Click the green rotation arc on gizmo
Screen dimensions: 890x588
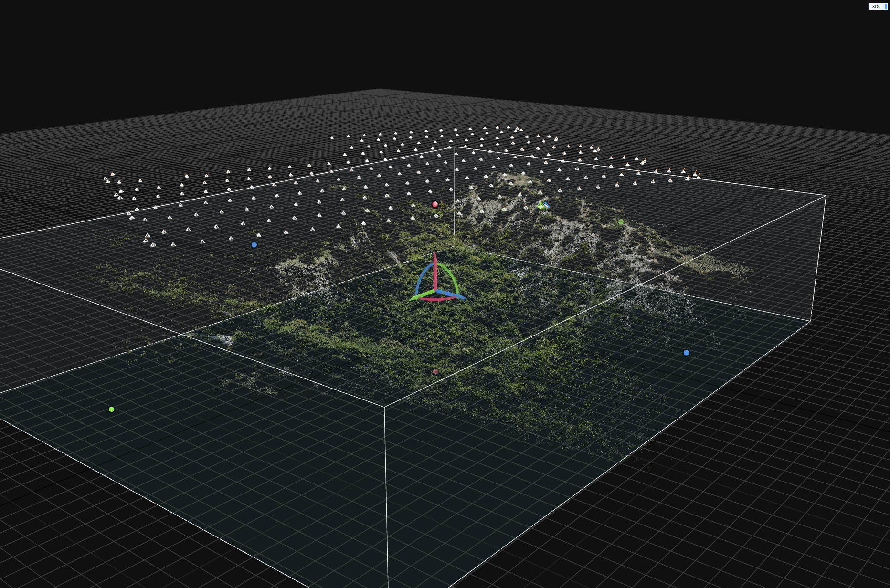pyautogui.click(x=452, y=275)
